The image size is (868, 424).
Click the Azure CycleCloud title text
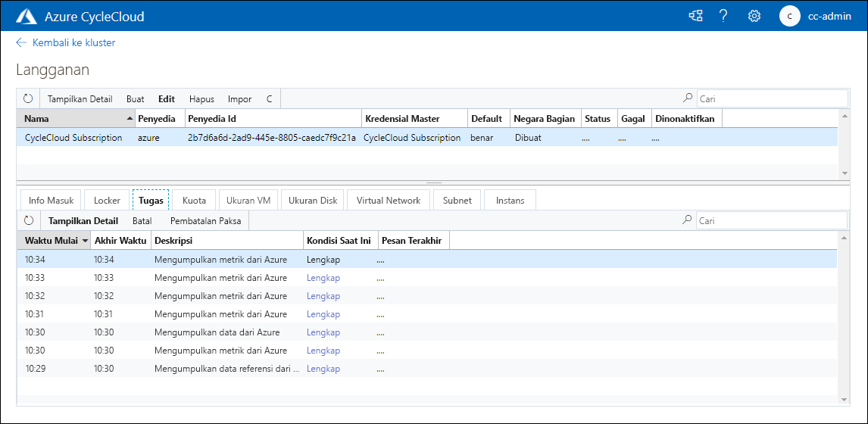pyautogui.click(x=94, y=17)
